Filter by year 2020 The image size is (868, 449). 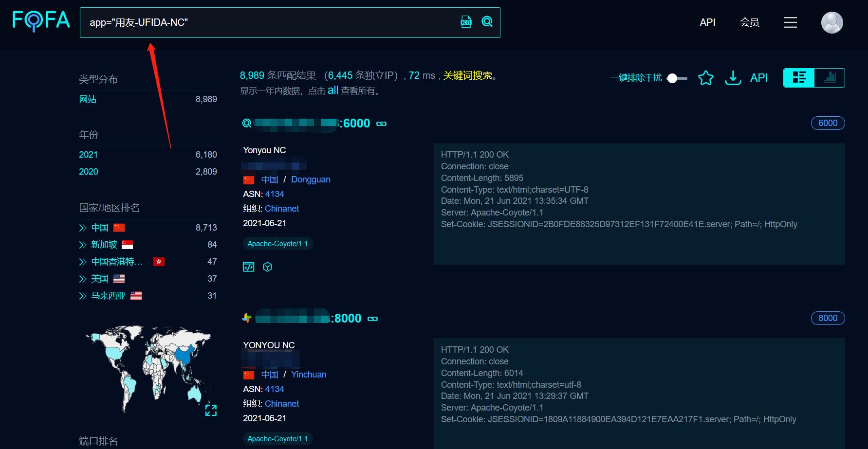88,172
